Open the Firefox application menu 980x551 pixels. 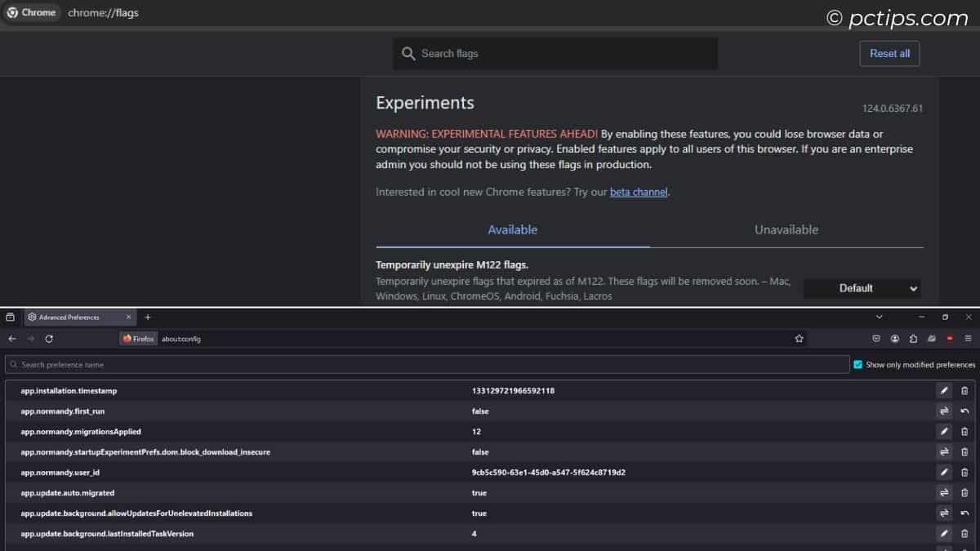[969, 338]
